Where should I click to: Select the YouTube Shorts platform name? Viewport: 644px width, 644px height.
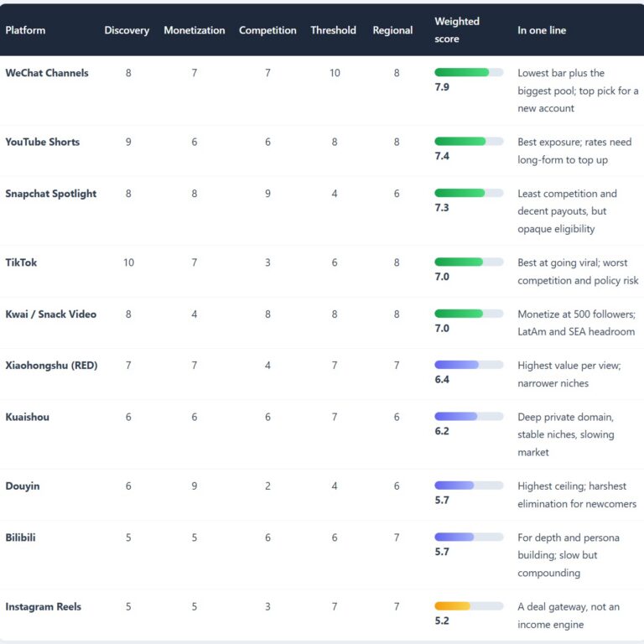(42, 142)
